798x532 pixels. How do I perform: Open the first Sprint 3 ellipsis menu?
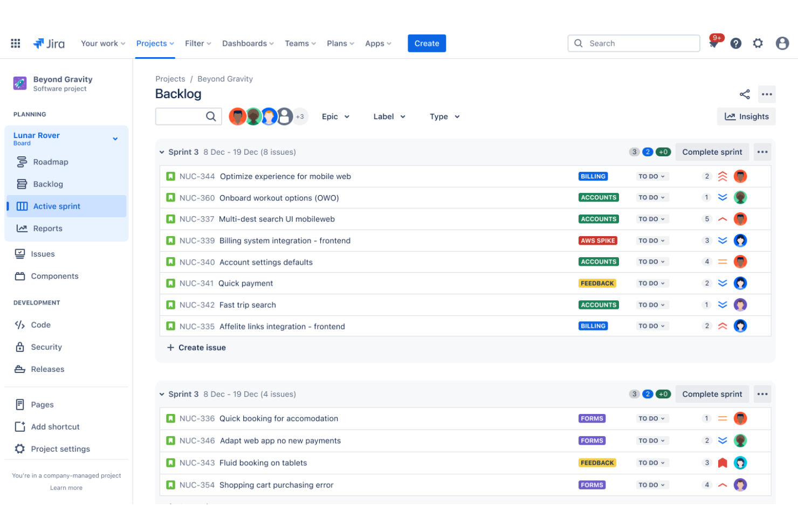tap(762, 152)
